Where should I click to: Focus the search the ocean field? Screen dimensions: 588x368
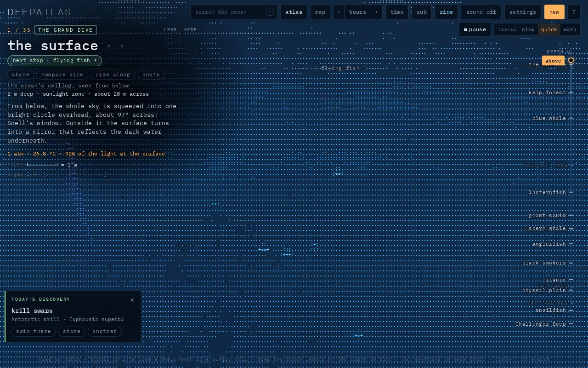[x=234, y=12]
